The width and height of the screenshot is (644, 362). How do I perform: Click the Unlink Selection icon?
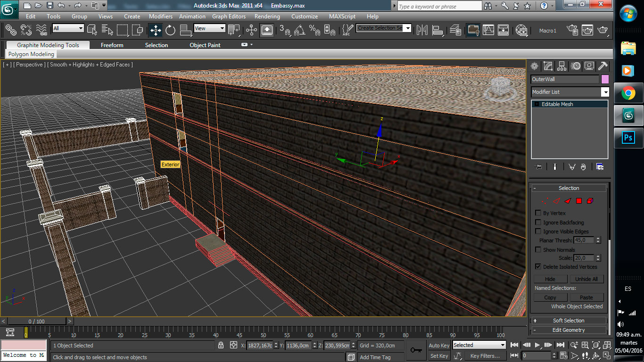[x=26, y=30]
